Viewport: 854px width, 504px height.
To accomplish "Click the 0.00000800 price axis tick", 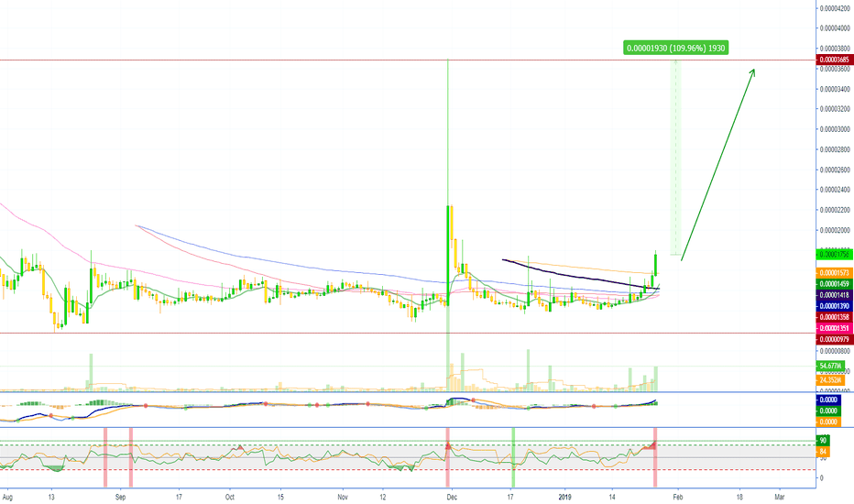I will [836, 352].
